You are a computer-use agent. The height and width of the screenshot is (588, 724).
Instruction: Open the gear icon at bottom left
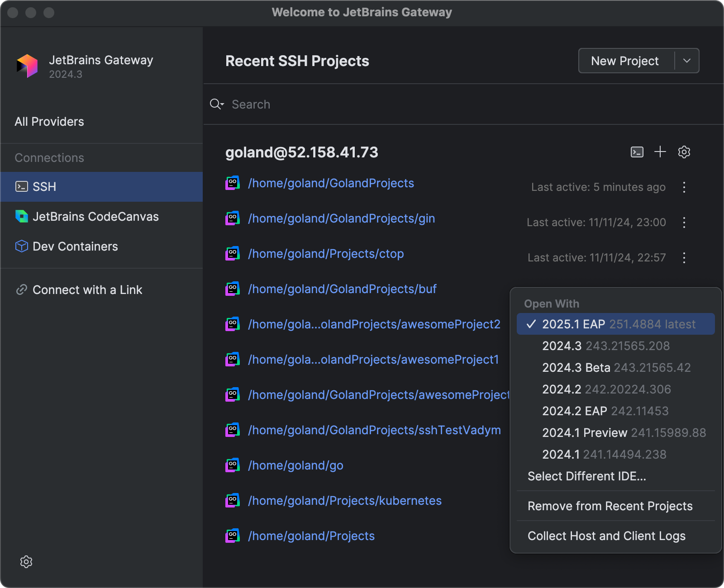(x=26, y=562)
